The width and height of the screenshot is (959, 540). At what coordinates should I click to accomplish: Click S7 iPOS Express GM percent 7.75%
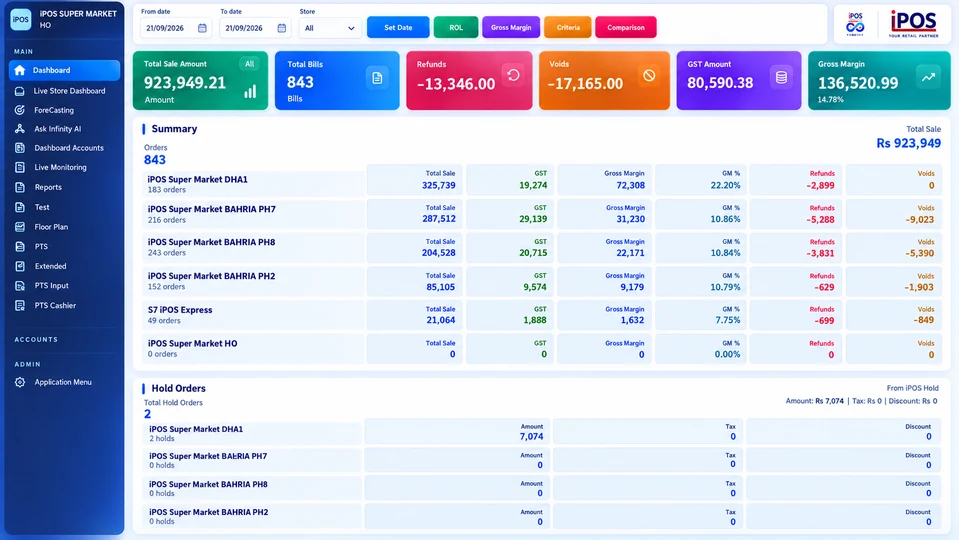[727, 320]
